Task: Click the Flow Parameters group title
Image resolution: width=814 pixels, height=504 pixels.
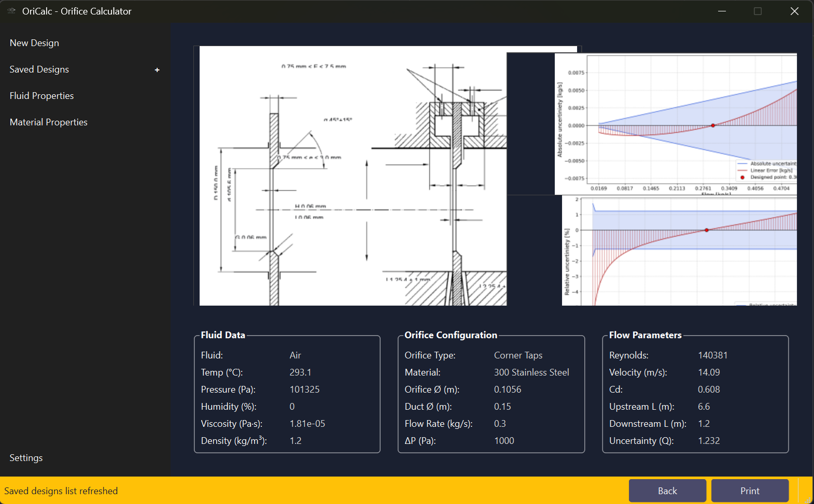Action: tap(645, 335)
